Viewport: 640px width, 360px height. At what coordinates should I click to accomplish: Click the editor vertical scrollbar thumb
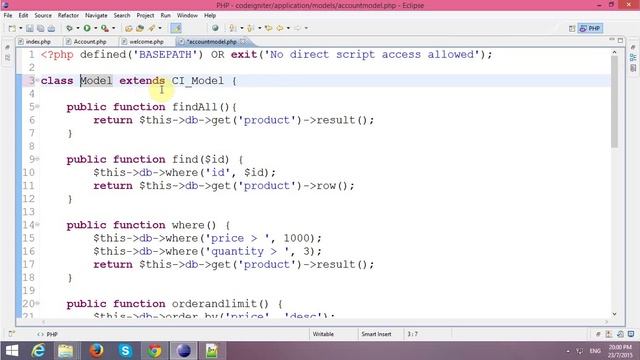[x=614, y=102]
